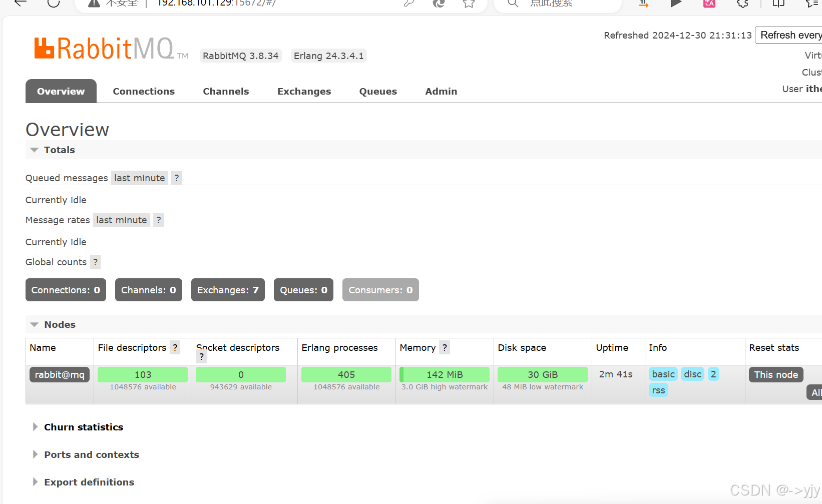Click the Exchanges: 7 count button

click(x=228, y=290)
